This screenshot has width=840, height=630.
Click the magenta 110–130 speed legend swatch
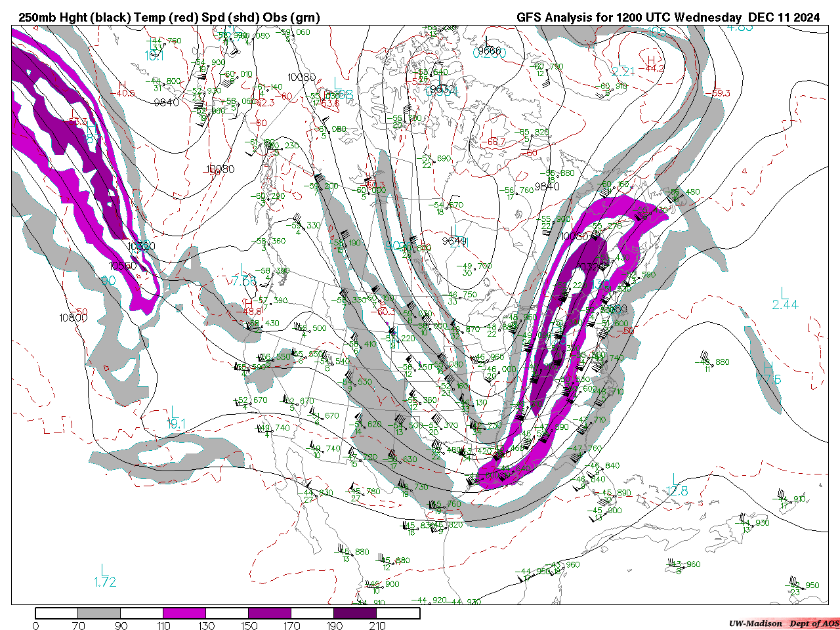184,613
